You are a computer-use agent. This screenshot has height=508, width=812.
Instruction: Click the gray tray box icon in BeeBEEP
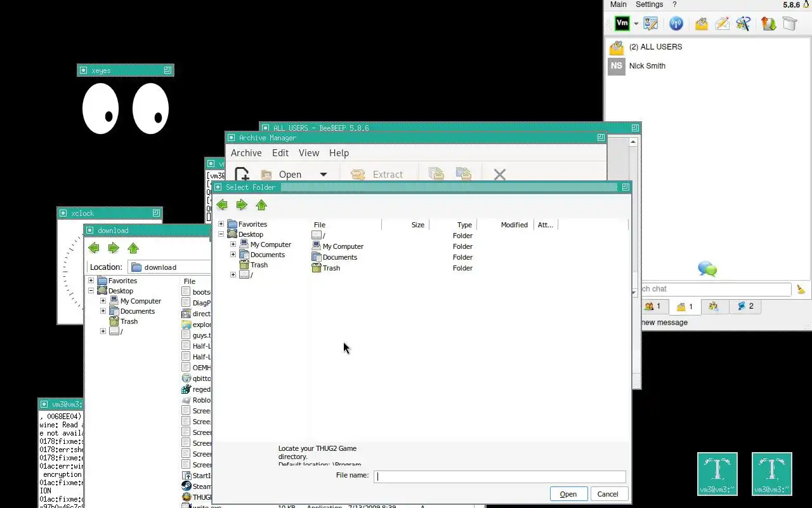point(789,23)
